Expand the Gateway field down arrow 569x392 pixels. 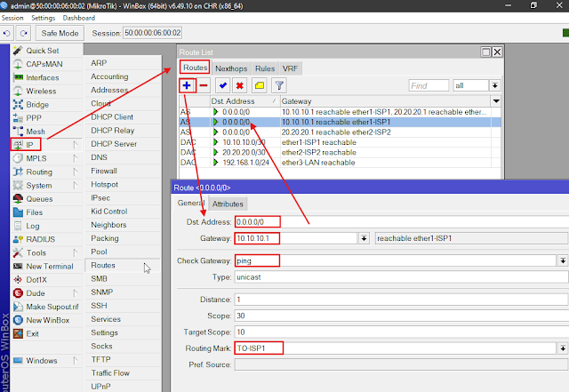pyautogui.click(x=364, y=238)
